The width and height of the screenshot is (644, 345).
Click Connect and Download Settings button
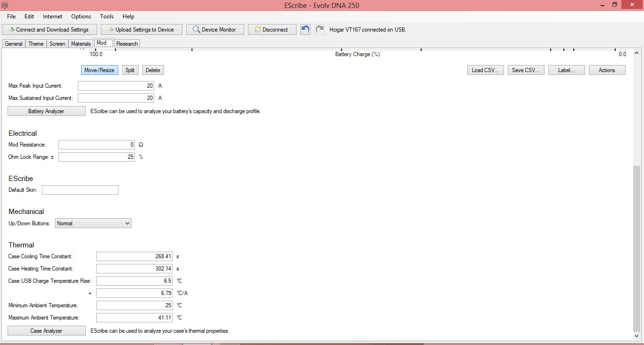click(50, 30)
